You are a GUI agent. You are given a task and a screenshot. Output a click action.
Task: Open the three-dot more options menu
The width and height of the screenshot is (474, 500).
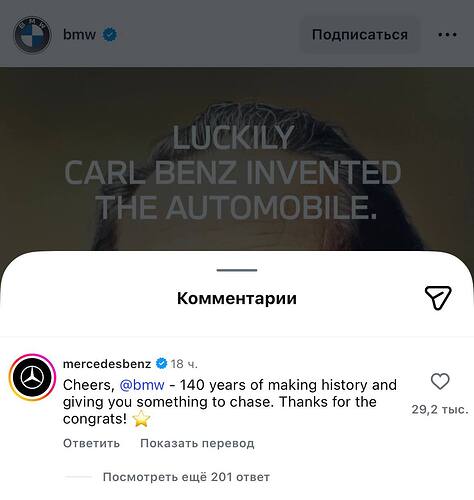(x=447, y=35)
